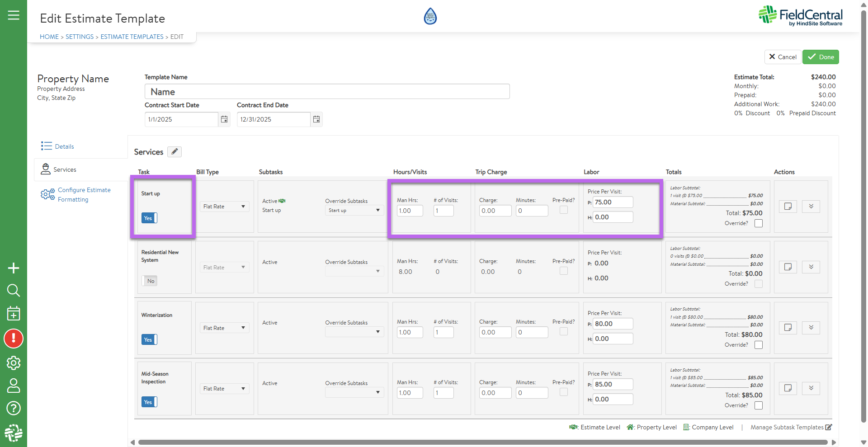This screenshot has height=447, width=868.
Task: Expand the Start up Override Subtasks dropdown
Action: coord(354,211)
